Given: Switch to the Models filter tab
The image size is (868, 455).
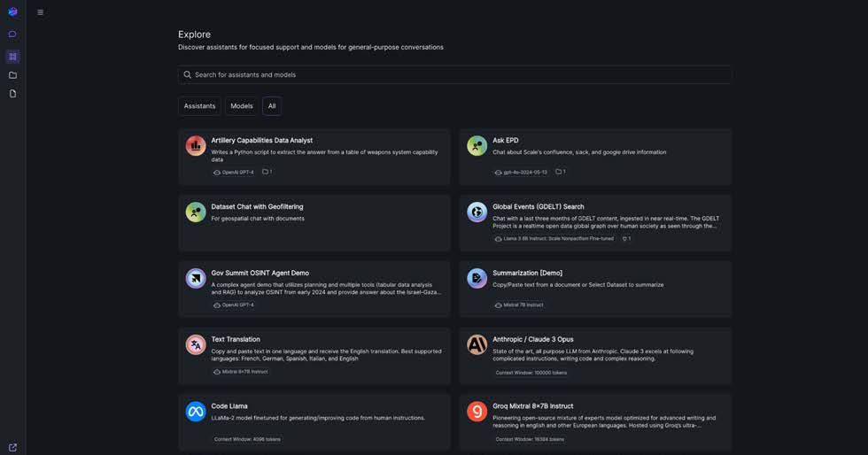Looking at the screenshot, I should pyautogui.click(x=242, y=106).
